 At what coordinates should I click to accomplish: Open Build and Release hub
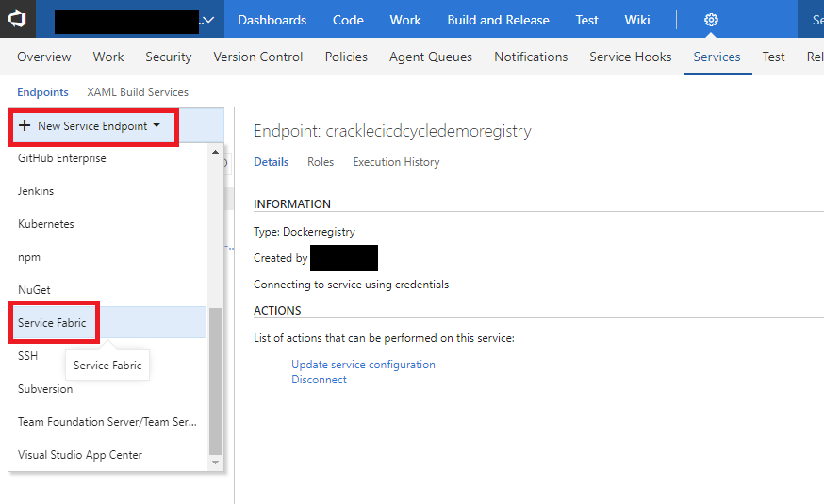pyautogui.click(x=498, y=20)
